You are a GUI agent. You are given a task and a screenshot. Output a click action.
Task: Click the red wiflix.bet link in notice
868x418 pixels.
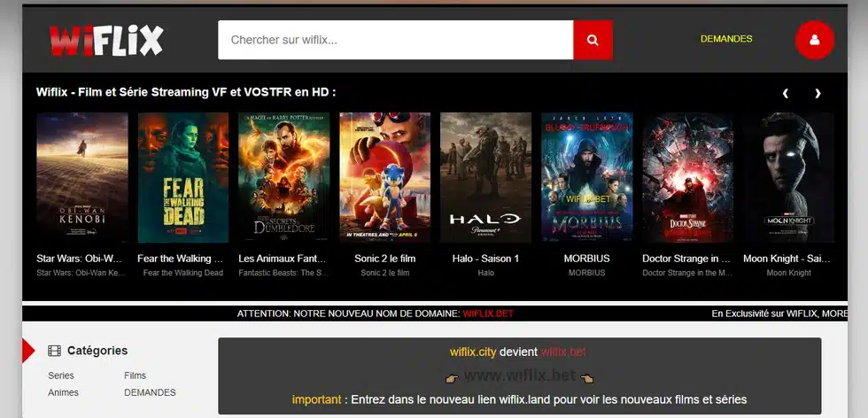point(563,352)
